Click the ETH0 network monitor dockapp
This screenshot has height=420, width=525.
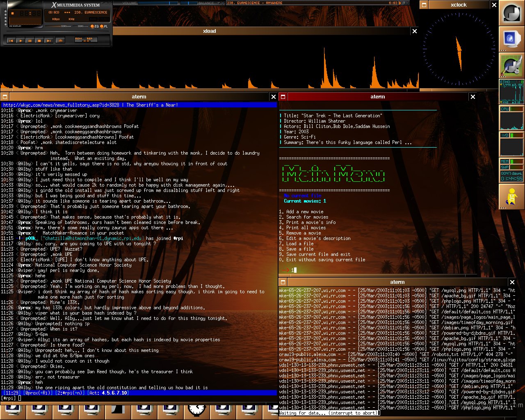click(x=511, y=92)
